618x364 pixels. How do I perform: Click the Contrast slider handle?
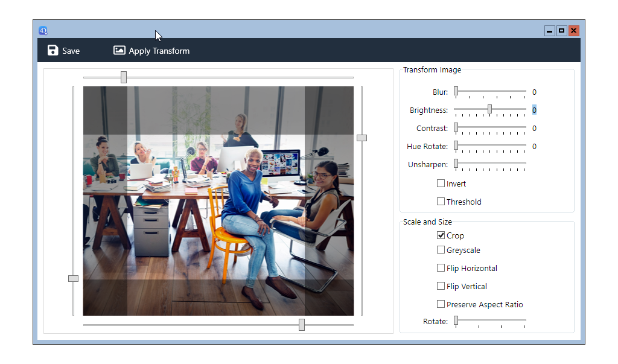click(456, 127)
